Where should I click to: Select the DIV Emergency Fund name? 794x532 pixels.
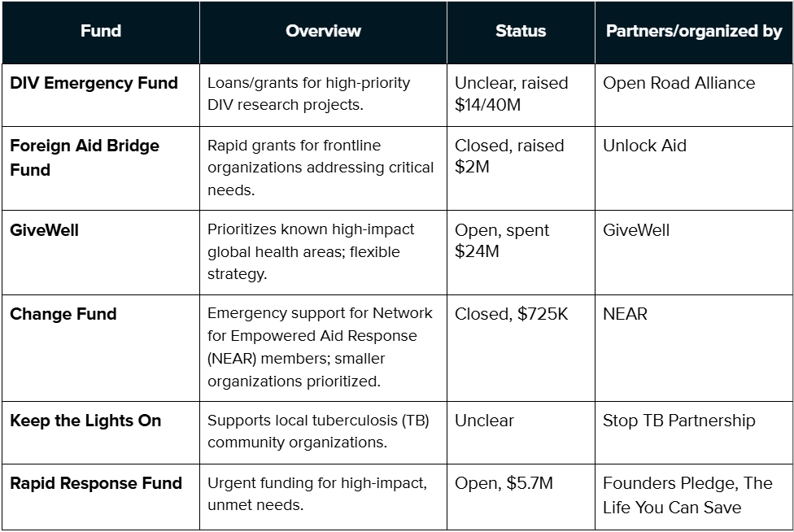pyautogui.click(x=94, y=83)
